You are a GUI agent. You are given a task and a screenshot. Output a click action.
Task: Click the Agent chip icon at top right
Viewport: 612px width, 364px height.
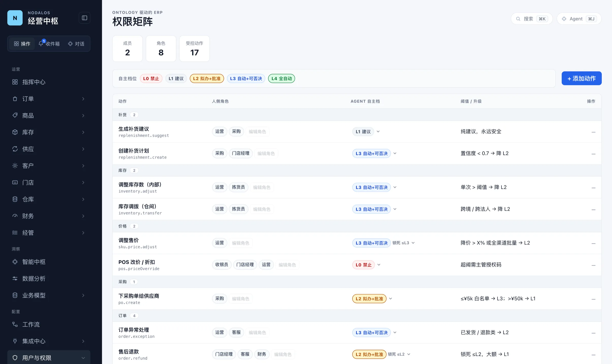tap(564, 19)
